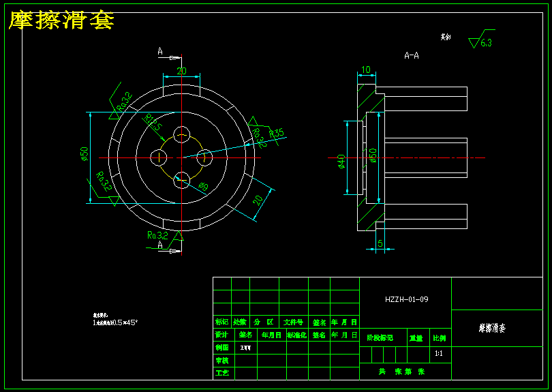Click the 制图 row label

point(221,348)
